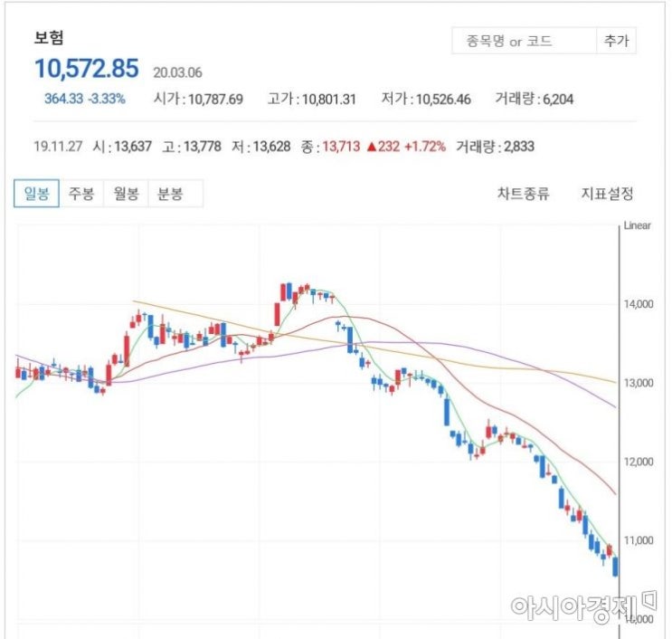
Task: Switch to the 주봉 weekly chart tab
Action: click(x=81, y=194)
